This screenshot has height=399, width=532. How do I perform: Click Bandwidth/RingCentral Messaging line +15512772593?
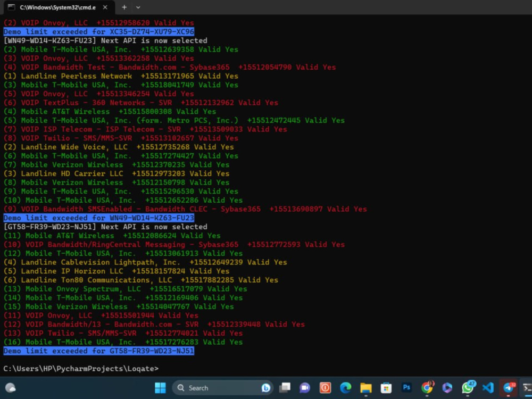coord(174,244)
